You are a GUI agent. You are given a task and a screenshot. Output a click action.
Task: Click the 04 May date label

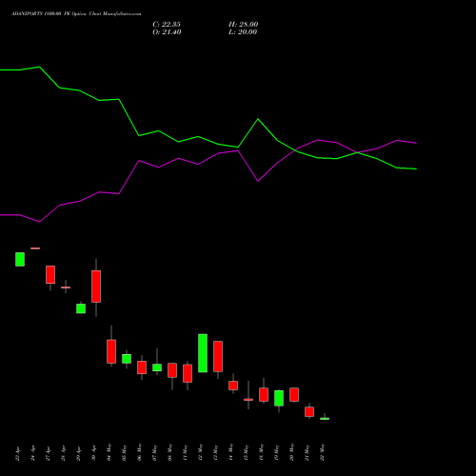109,452
